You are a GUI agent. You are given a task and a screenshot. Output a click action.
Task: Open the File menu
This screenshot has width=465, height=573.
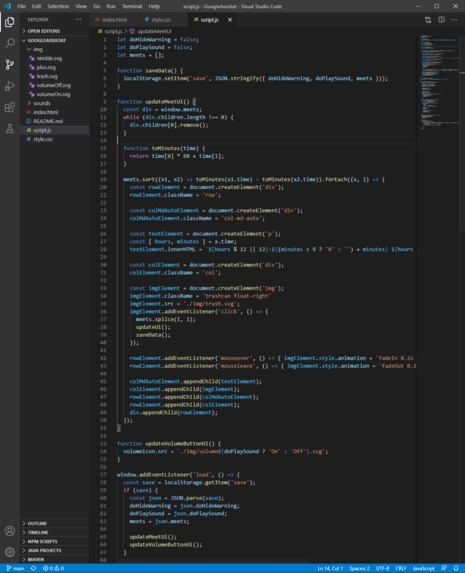(22, 6)
